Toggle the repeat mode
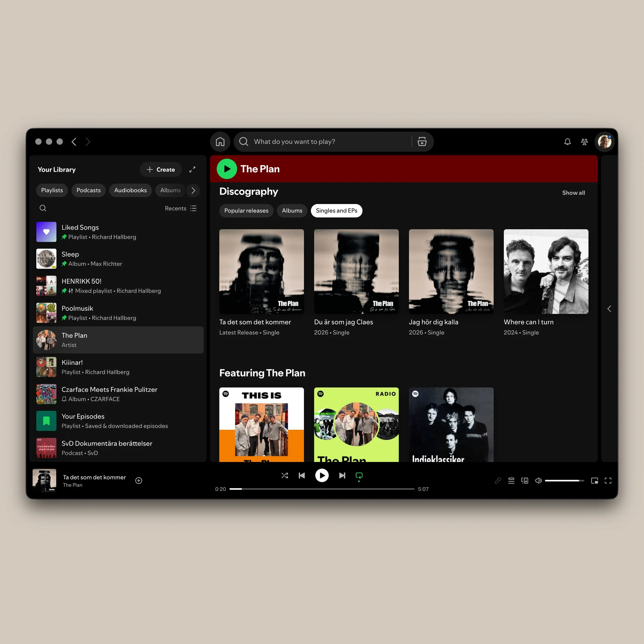This screenshot has width=644, height=644. click(359, 476)
